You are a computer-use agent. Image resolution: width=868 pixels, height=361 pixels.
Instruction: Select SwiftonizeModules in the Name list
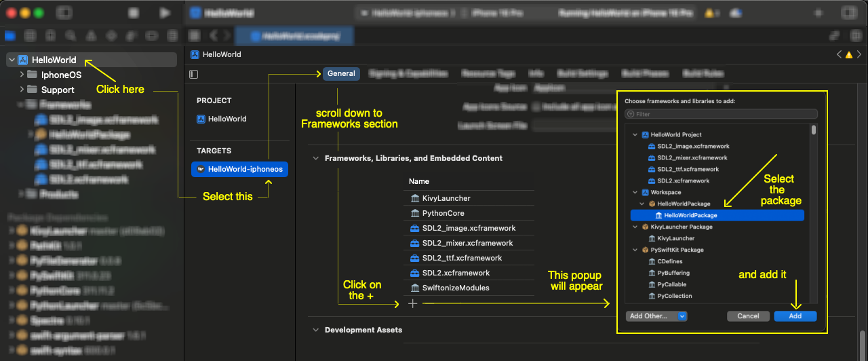[469, 288]
